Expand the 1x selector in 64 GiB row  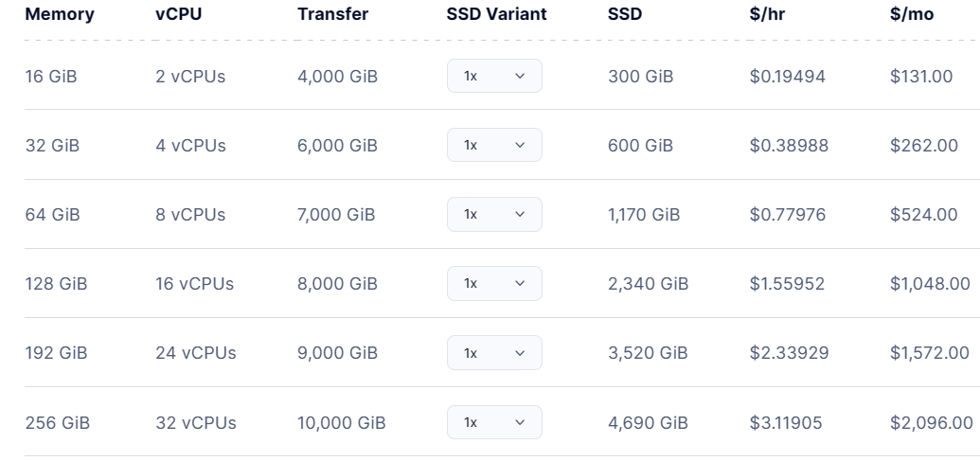point(493,215)
